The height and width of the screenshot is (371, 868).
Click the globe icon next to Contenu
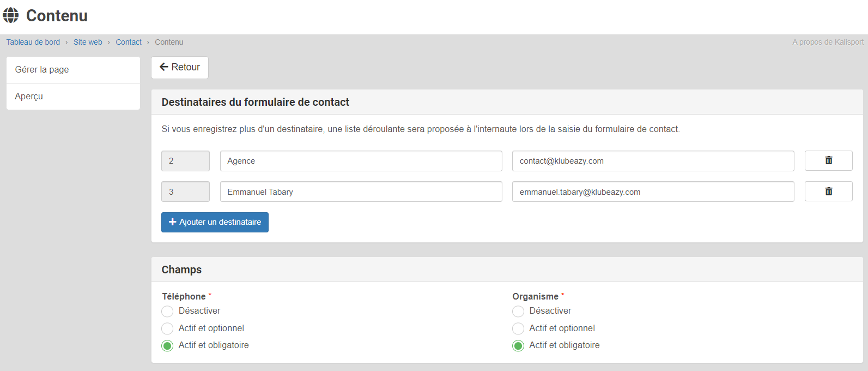coord(11,15)
